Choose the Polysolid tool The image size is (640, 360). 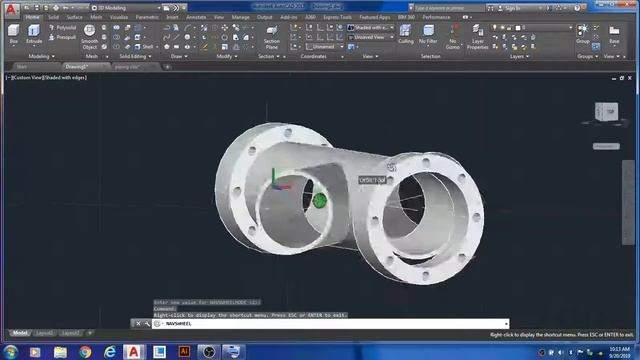click(x=62, y=27)
